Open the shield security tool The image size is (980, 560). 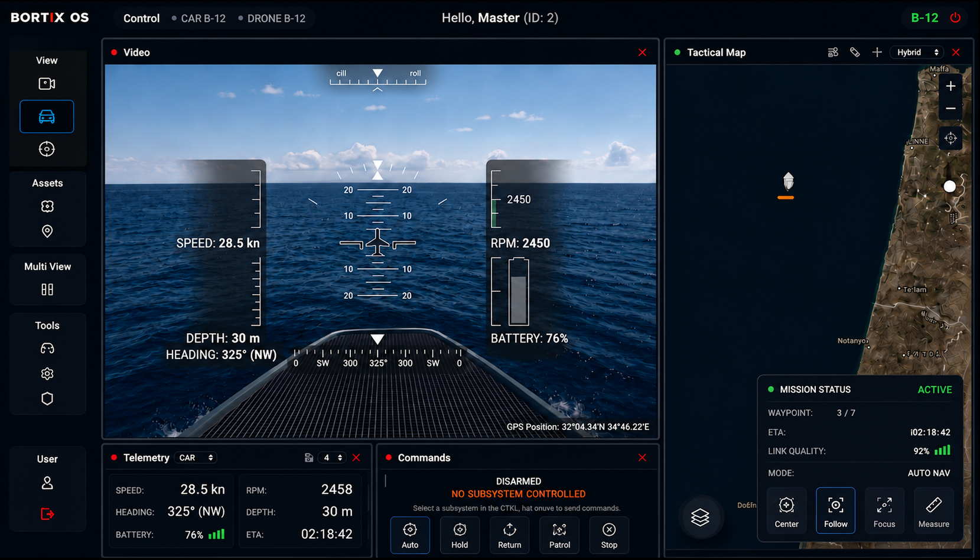(x=47, y=399)
